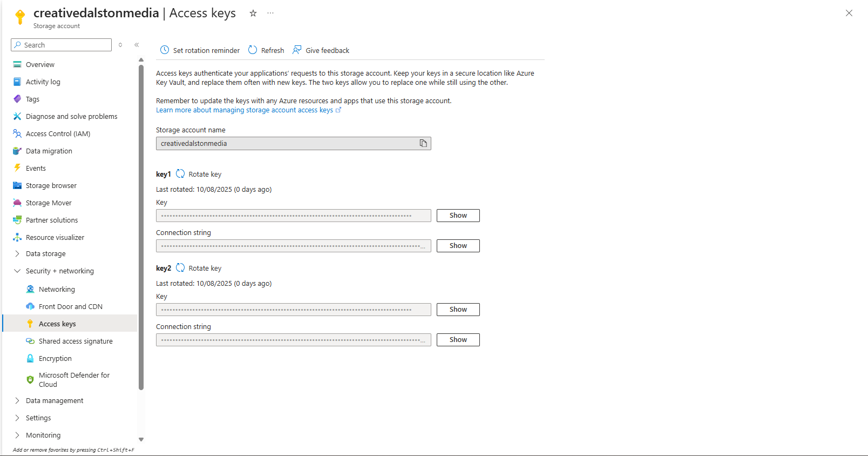
Task: Show key2 Key value
Action: [458, 310]
